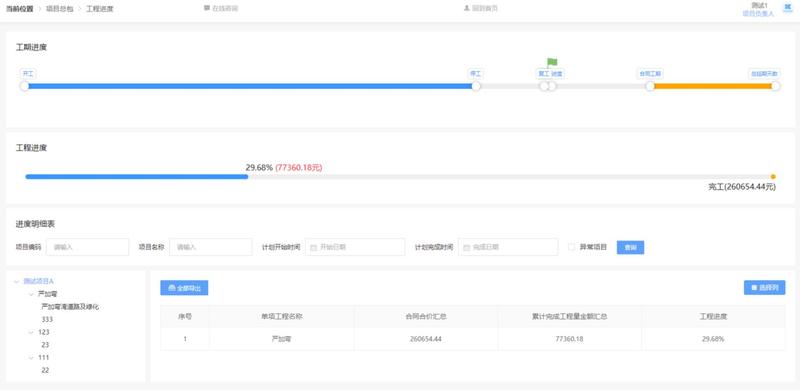Click 工程进度 in the breadcrumb

pos(99,9)
